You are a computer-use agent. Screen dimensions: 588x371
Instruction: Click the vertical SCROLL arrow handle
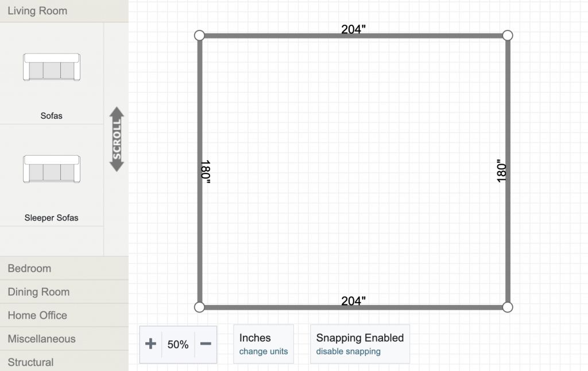(x=117, y=139)
